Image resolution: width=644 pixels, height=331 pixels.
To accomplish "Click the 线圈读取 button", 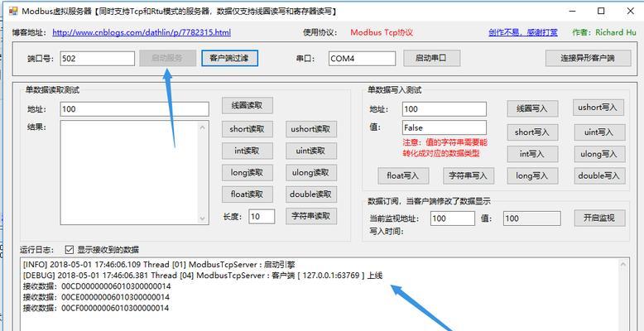I will [x=248, y=106].
